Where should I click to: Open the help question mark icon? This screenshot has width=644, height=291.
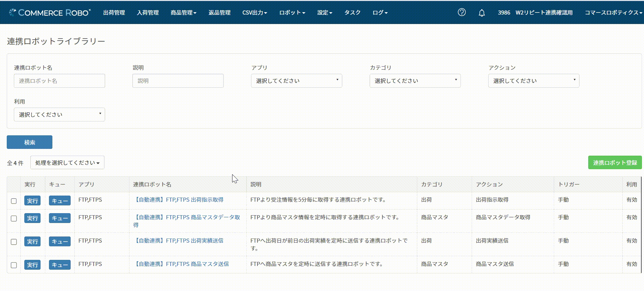pos(462,13)
